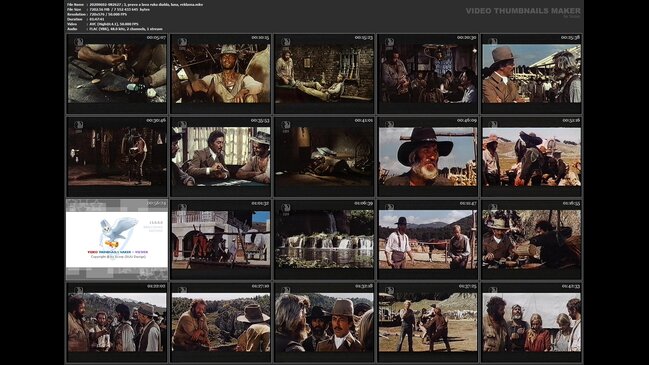Select the 01:37:25 open field thumbnail
Screen dimensions: 649x365
[x=428, y=322]
